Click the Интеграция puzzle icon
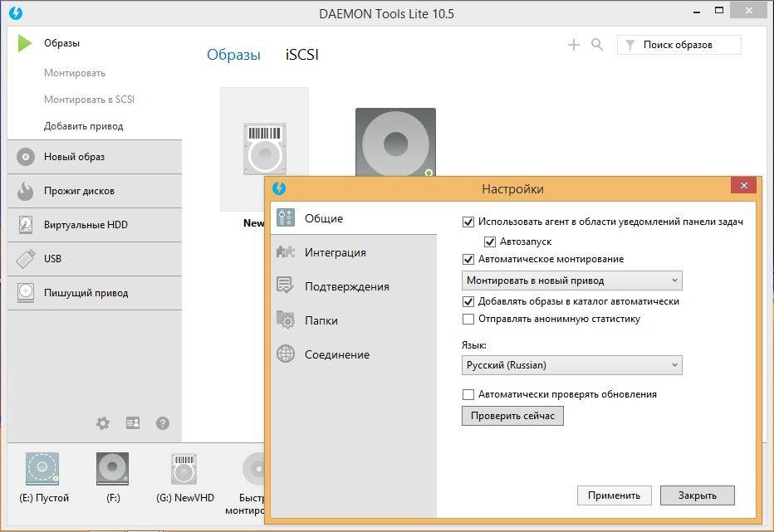Viewport: 774px width, 532px height. coord(286,252)
